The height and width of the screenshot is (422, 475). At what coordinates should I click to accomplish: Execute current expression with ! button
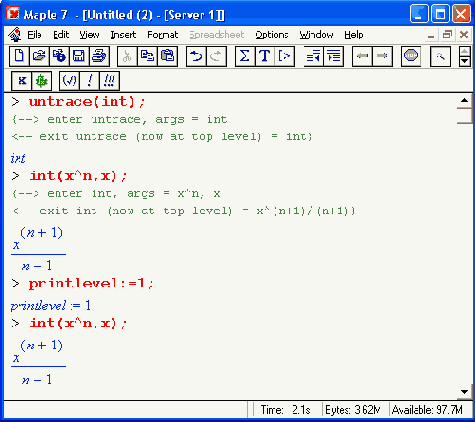point(89,81)
